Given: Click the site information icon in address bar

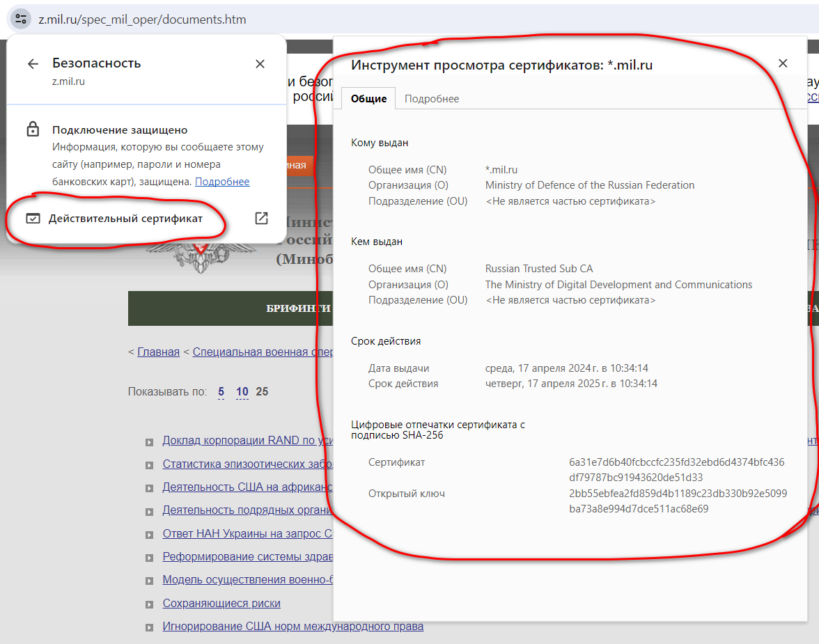Looking at the screenshot, I should pyautogui.click(x=21, y=19).
